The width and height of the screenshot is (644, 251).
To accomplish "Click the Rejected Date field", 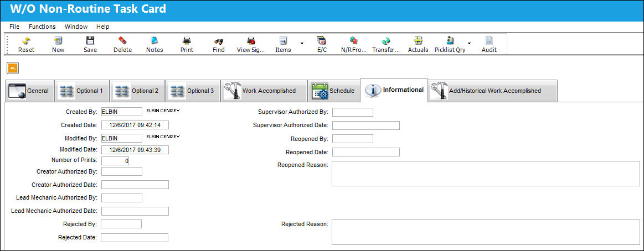I will [135, 238].
